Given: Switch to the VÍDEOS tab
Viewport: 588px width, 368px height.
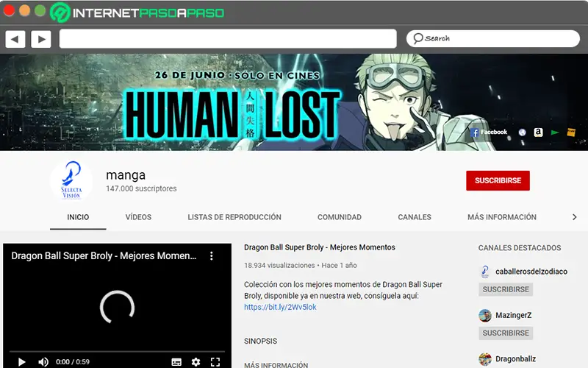Looking at the screenshot, I should (138, 217).
